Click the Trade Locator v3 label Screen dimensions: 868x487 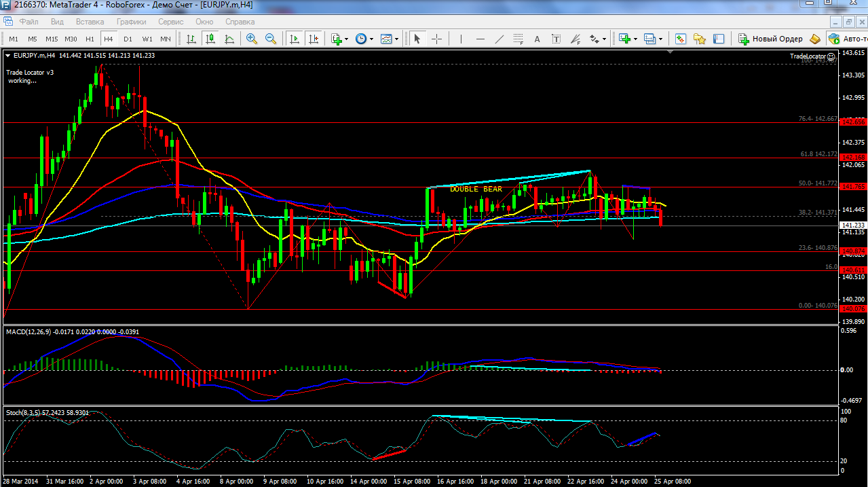pyautogui.click(x=30, y=72)
